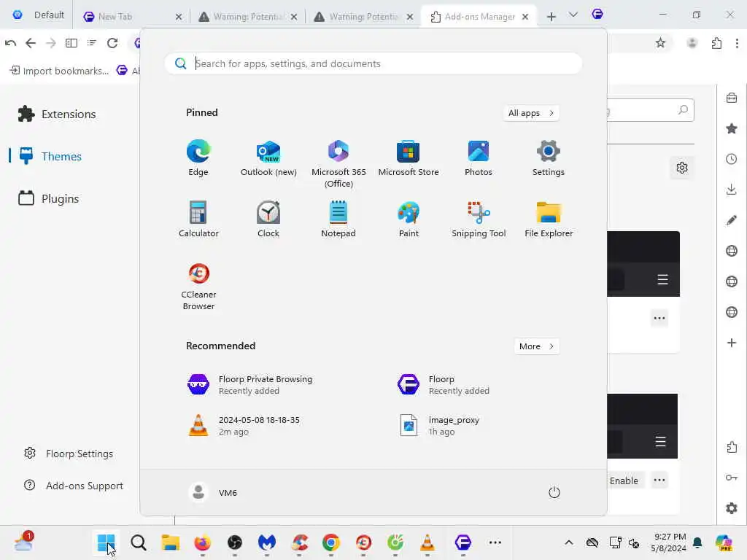Click the undo close tab icon

(x=10, y=43)
